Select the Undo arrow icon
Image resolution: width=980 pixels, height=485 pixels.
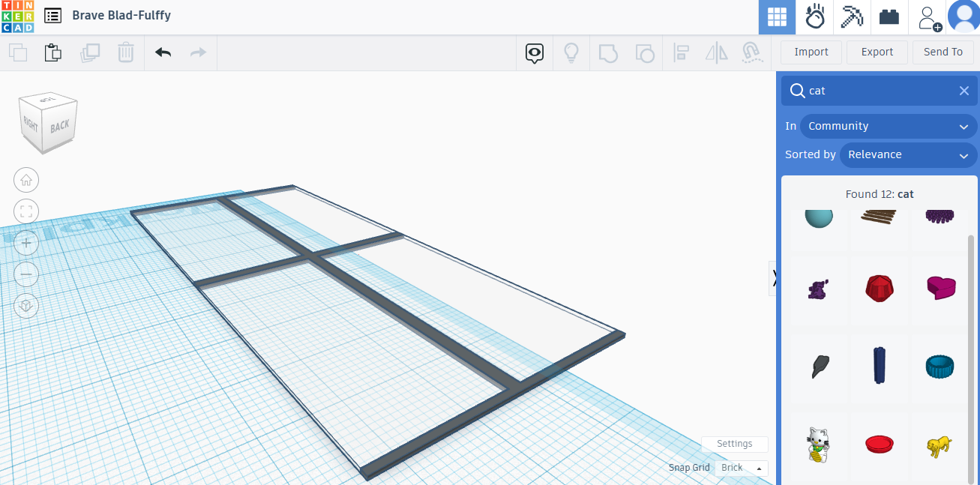163,52
